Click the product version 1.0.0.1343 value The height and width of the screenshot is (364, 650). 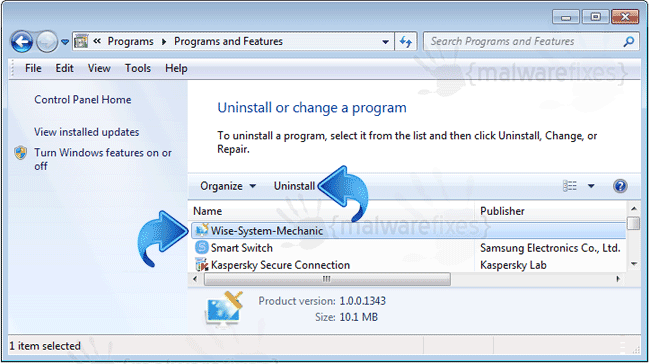(x=362, y=301)
